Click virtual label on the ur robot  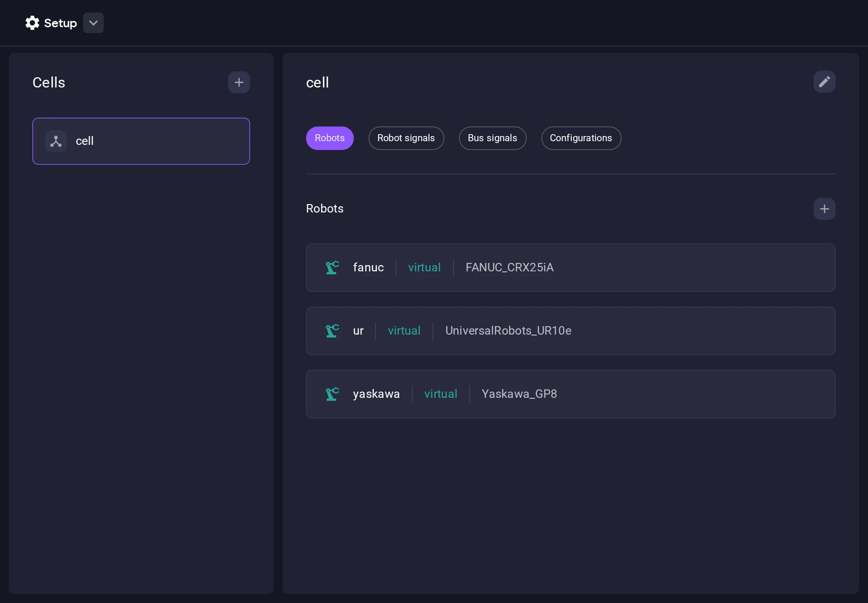coord(404,331)
